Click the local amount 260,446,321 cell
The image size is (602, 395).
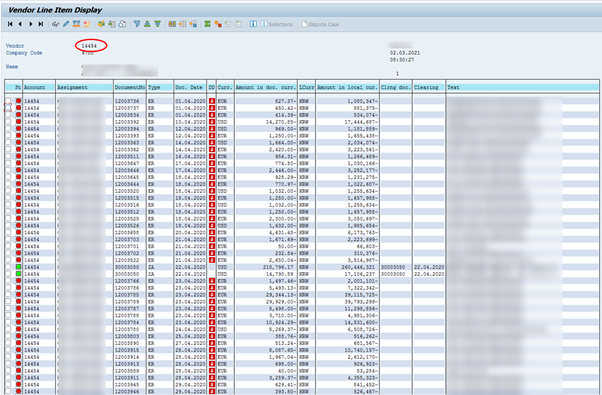[358, 267]
